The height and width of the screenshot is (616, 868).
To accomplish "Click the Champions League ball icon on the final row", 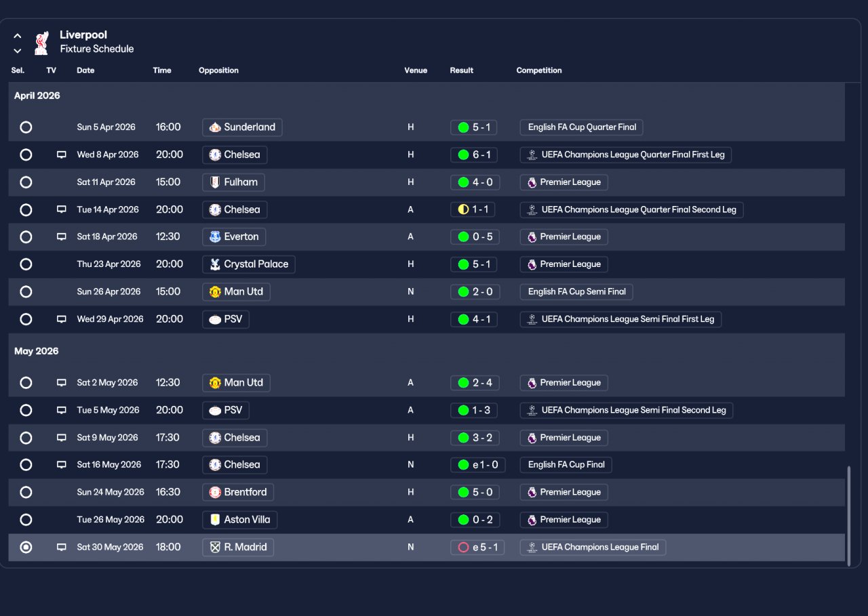I will [532, 548].
